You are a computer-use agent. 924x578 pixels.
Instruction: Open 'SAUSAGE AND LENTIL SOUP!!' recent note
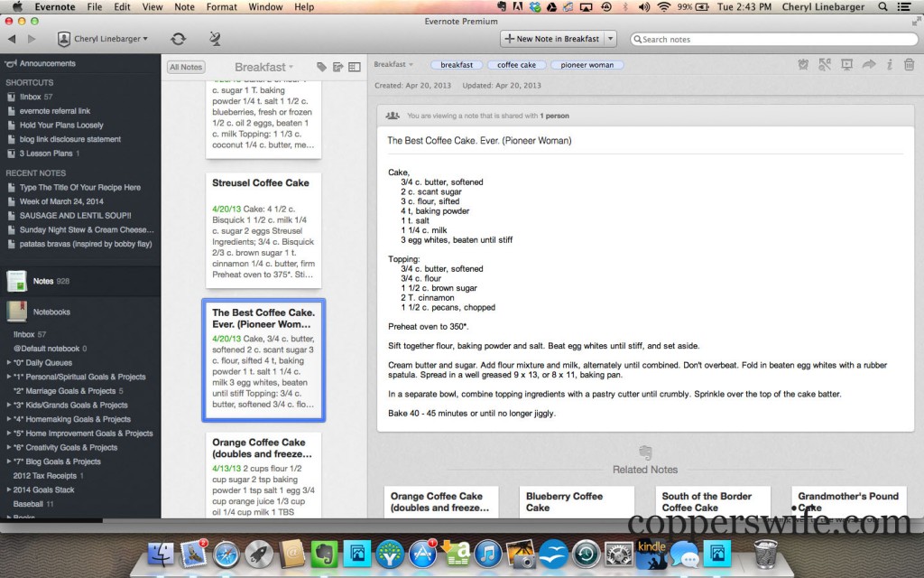pyautogui.click(x=75, y=216)
